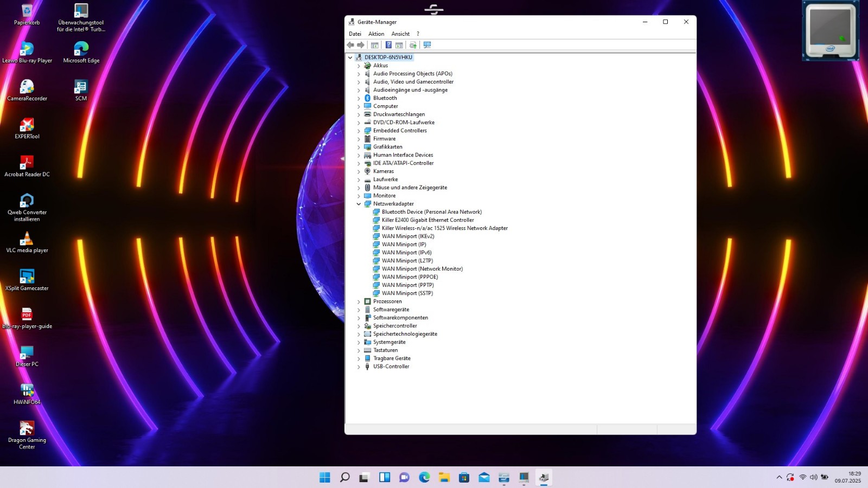Select WAN Miniport (Network Monitor) entry

click(422, 269)
